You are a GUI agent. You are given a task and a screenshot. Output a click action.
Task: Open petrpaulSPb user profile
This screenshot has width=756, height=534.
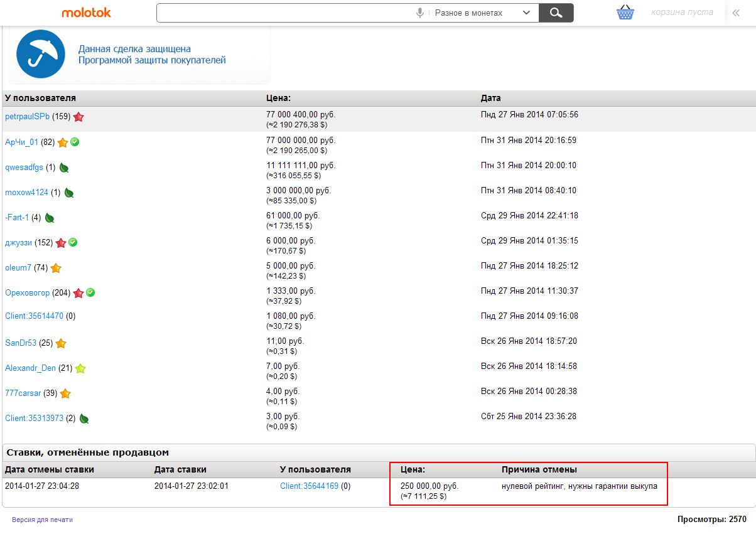pyautogui.click(x=27, y=117)
